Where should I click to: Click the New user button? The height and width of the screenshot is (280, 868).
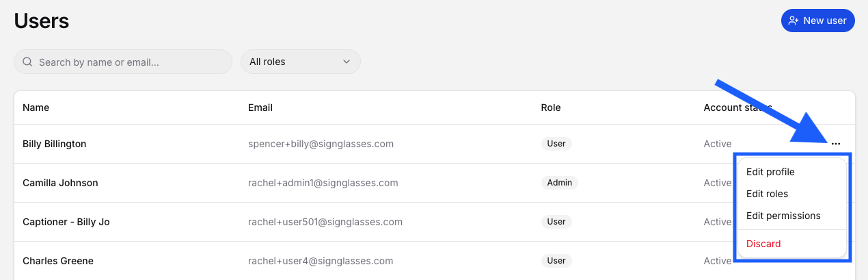click(x=818, y=21)
